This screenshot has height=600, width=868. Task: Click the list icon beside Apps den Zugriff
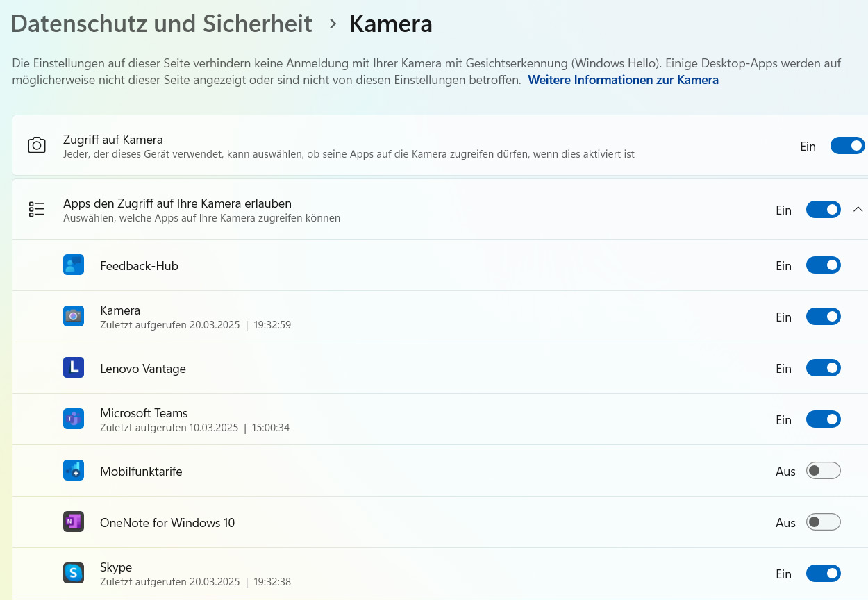pyautogui.click(x=37, y=209)
